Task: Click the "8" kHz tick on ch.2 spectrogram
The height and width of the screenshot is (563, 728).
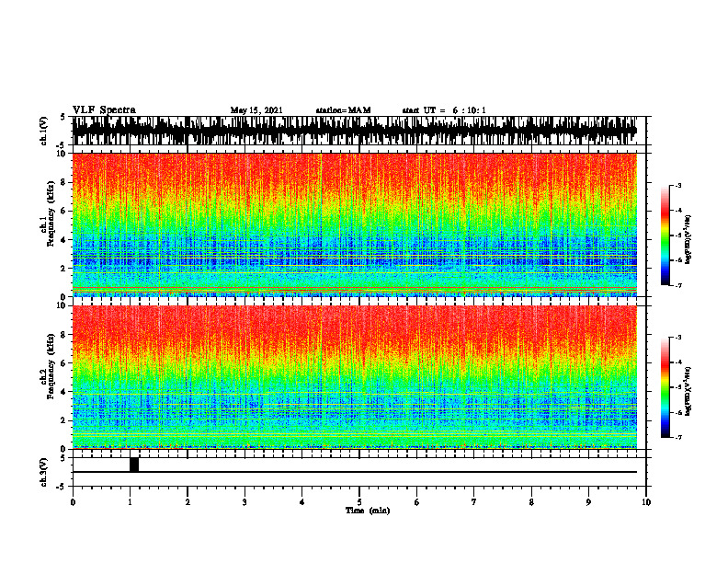Action: (63, 335)
